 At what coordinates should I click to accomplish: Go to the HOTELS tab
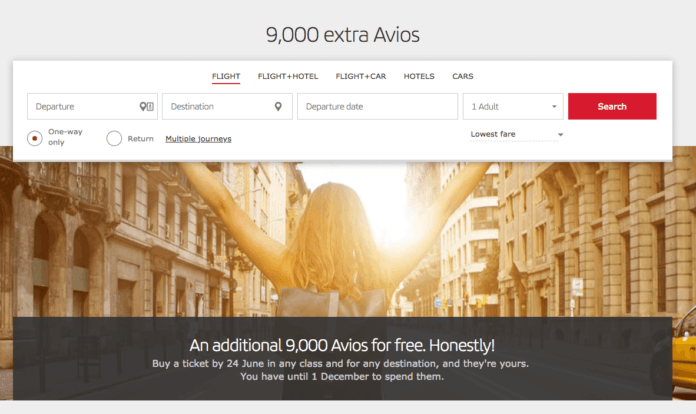click(x=419, y=76)
